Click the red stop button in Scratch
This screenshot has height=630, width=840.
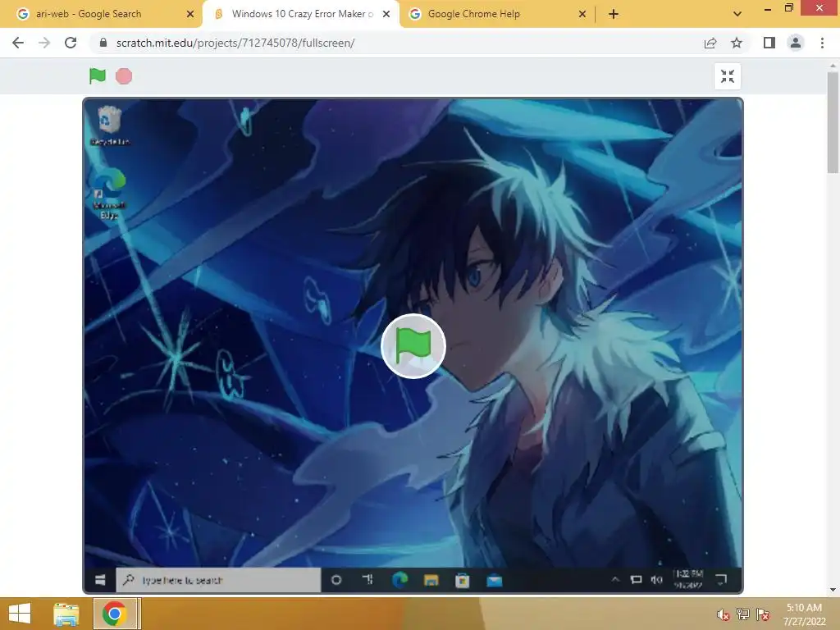coord(124,76)
